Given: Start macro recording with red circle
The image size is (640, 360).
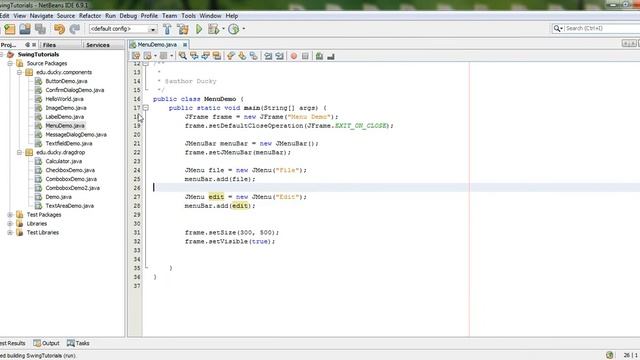Looking at the screenshot, I should tap(293, 56).
